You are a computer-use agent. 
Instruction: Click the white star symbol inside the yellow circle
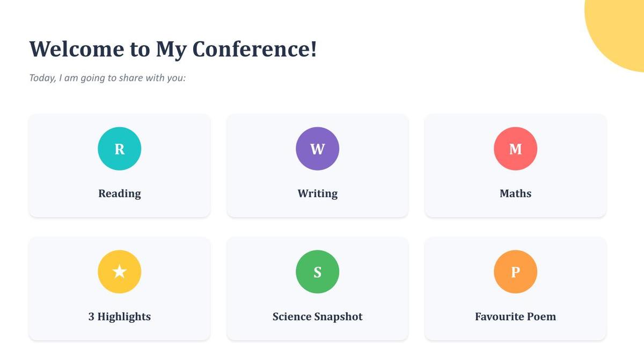point(119,271)
